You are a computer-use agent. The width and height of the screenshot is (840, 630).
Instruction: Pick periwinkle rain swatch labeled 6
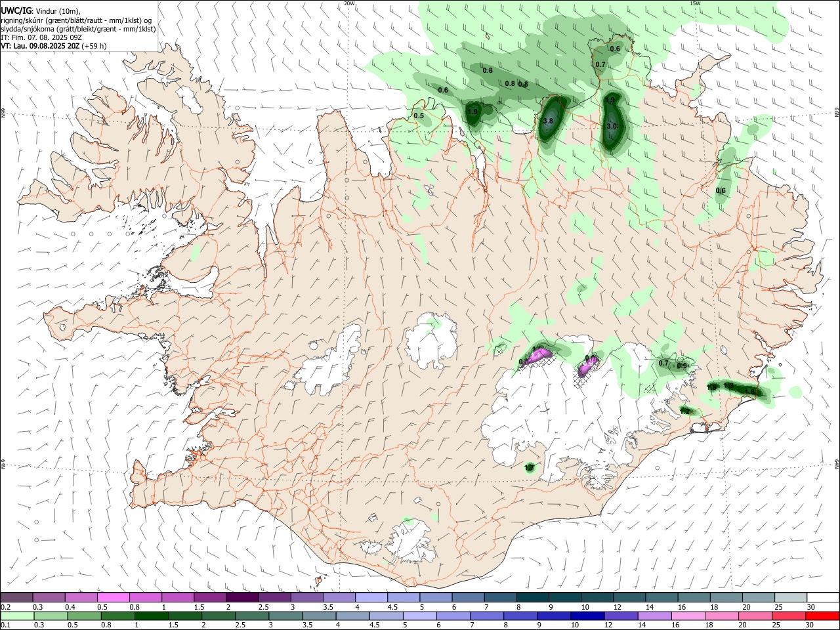(x=453, y=616)
